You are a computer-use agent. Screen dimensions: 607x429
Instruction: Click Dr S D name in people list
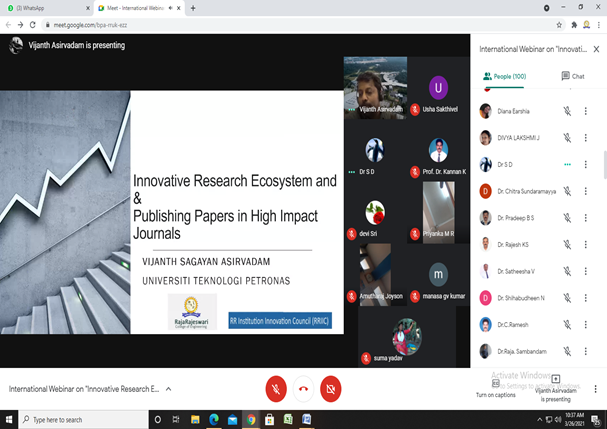(505, 165)
